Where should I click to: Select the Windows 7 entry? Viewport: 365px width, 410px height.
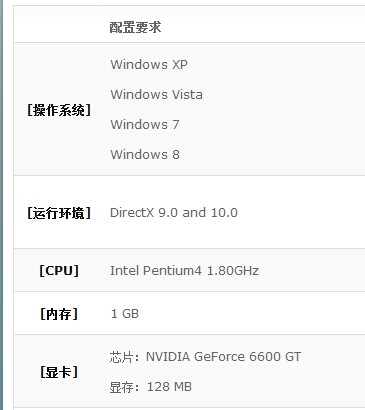(x=145, y=124)
